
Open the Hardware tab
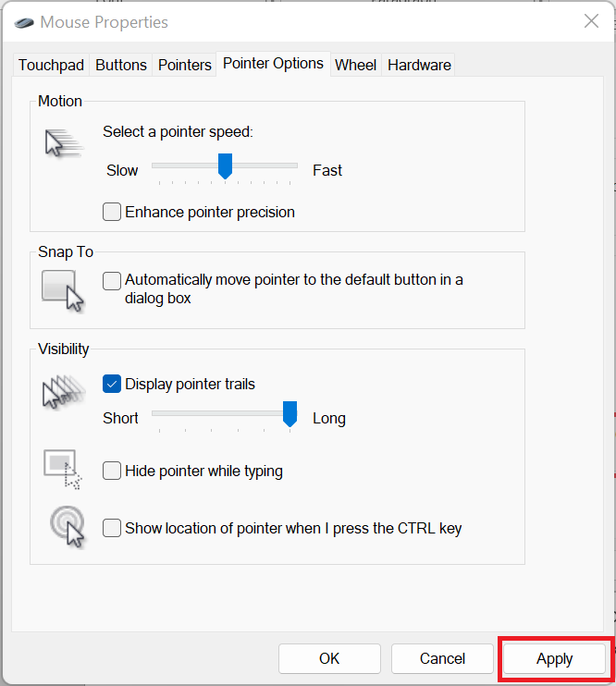pos(419,65)
